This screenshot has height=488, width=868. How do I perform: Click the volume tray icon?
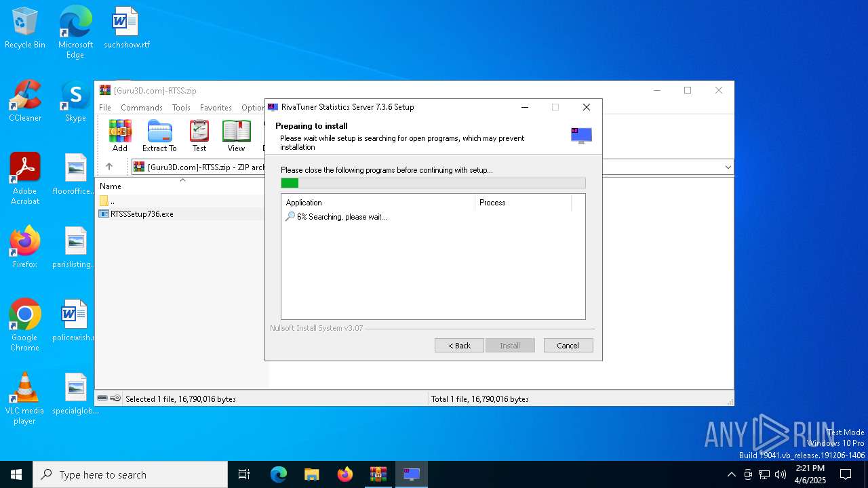pos(781,474)
